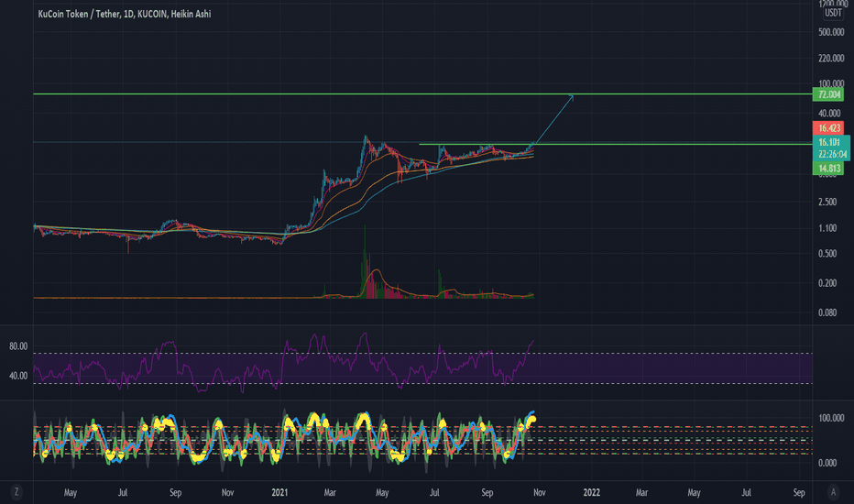Click the 2.500 price axis value
Screen dimensions: 854x504
click(827, 203)
